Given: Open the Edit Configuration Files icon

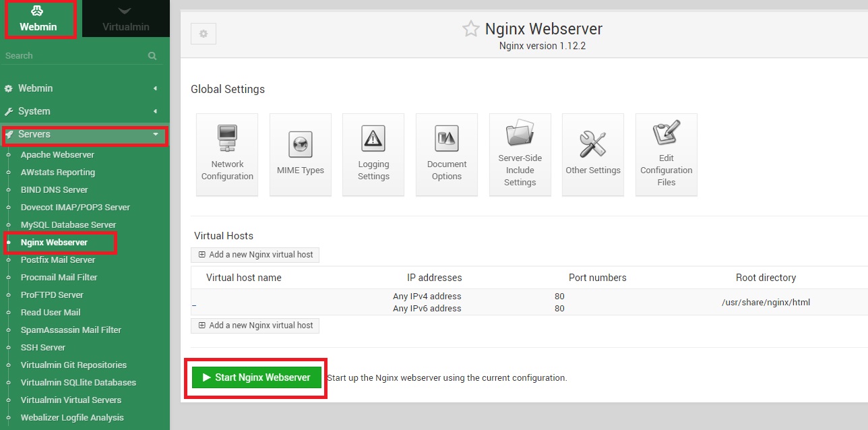Looking at the screenshot, I should tap(666, 154).
